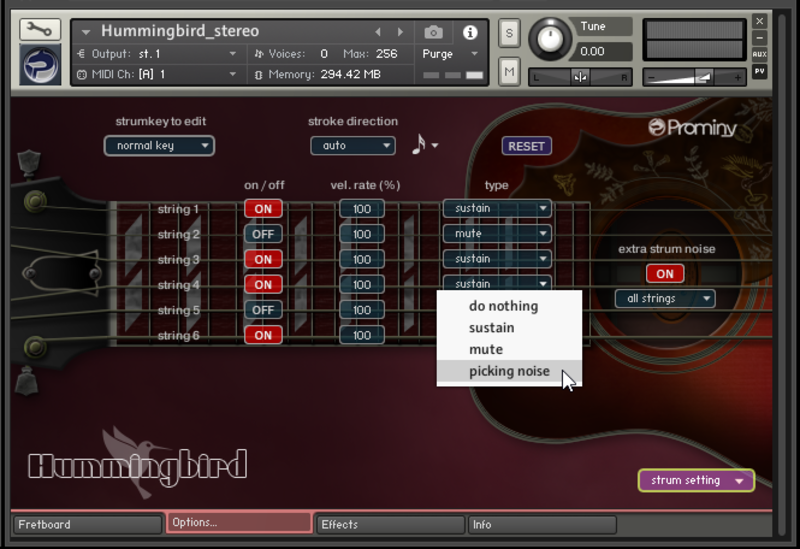The width and height of the screenshot is (800, 549).
Task: Show instrument info with the i icon
Action: point(470,33)
